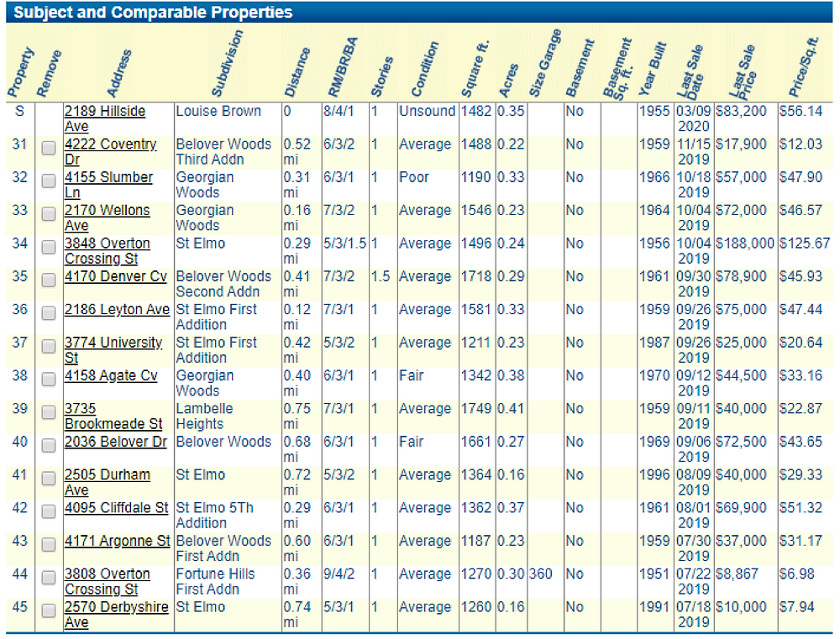
Task: Click the Last Sale Date column header
Action: 690,71
